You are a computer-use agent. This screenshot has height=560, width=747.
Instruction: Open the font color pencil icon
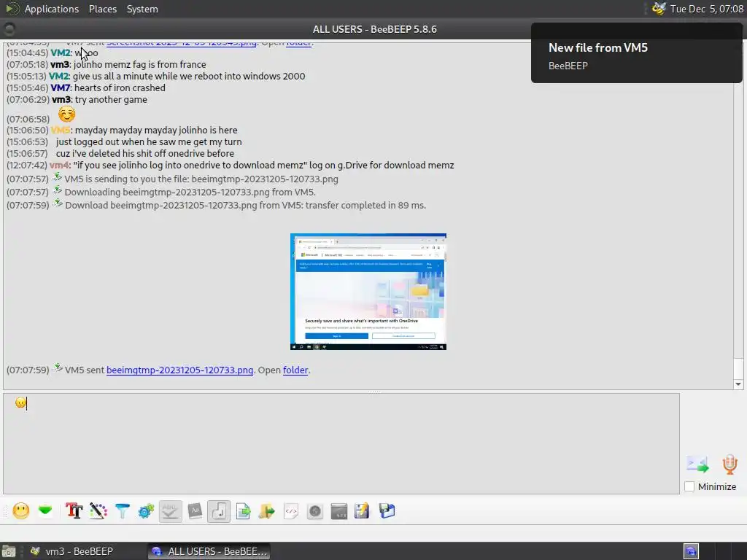[98, 511]
